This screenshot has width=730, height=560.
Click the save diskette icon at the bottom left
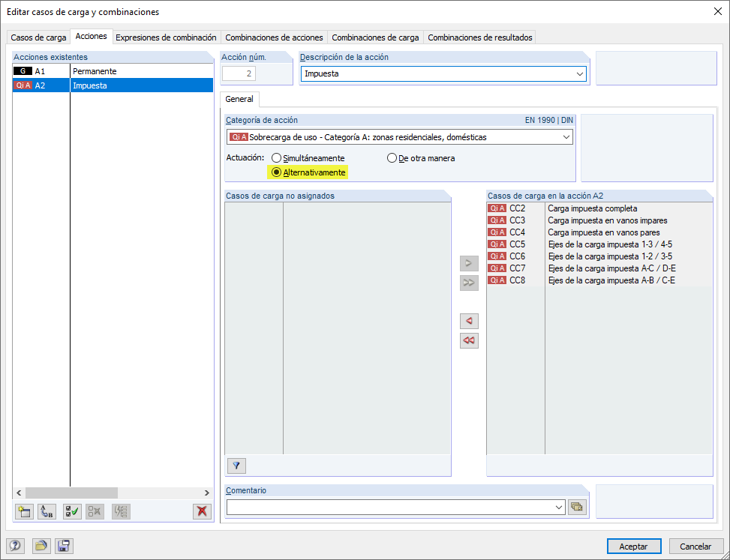tap(64, 546)
